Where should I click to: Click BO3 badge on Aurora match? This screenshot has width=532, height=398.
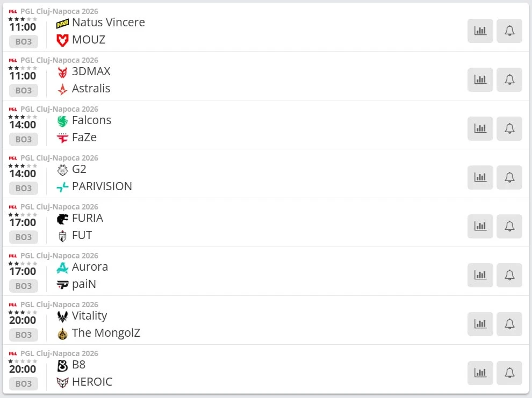click(x=24, y=286)
